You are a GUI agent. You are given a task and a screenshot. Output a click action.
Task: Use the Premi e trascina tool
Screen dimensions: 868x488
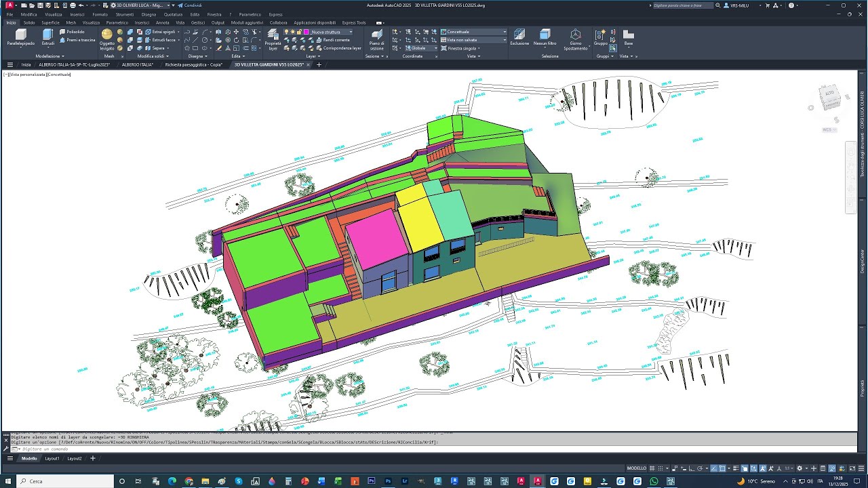tap(77, 40)
